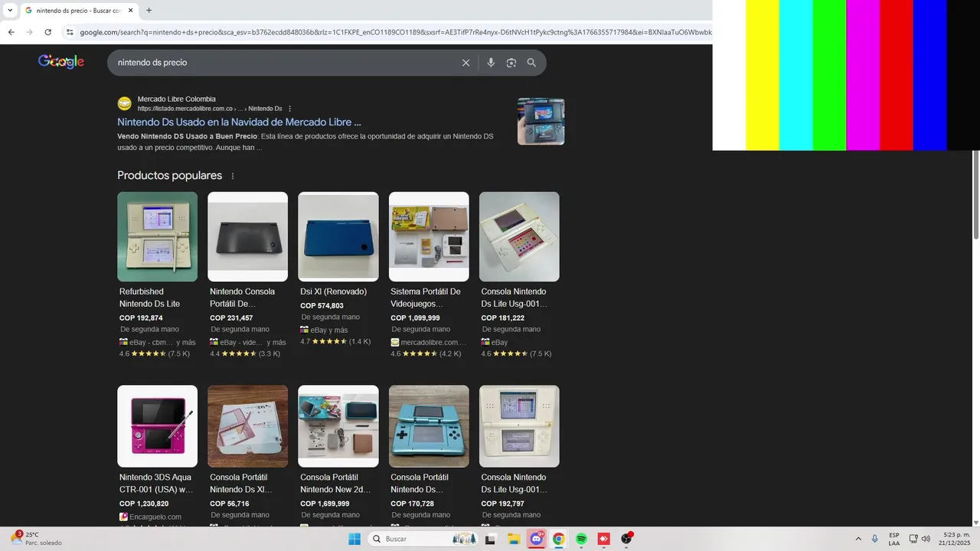The width and height of the screenshot is (980, 551).
Task: Open Sistema Portátil De Videojuegos product image
Action: click(x=429, y=236)
